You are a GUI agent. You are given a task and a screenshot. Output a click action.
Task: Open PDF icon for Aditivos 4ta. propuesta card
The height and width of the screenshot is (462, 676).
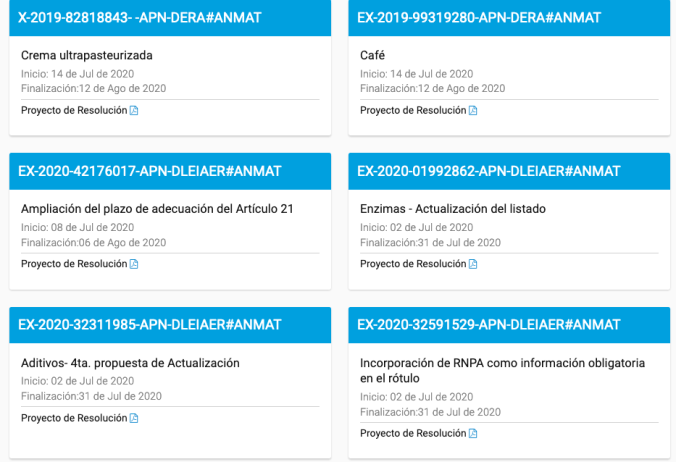pyautogui.click(x=134, y=418)
